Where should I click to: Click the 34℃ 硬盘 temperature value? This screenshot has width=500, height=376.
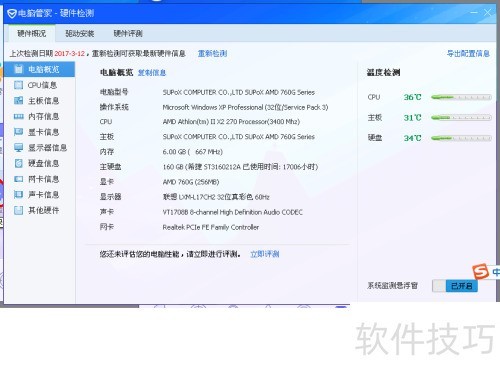click(x=413, y=138)
